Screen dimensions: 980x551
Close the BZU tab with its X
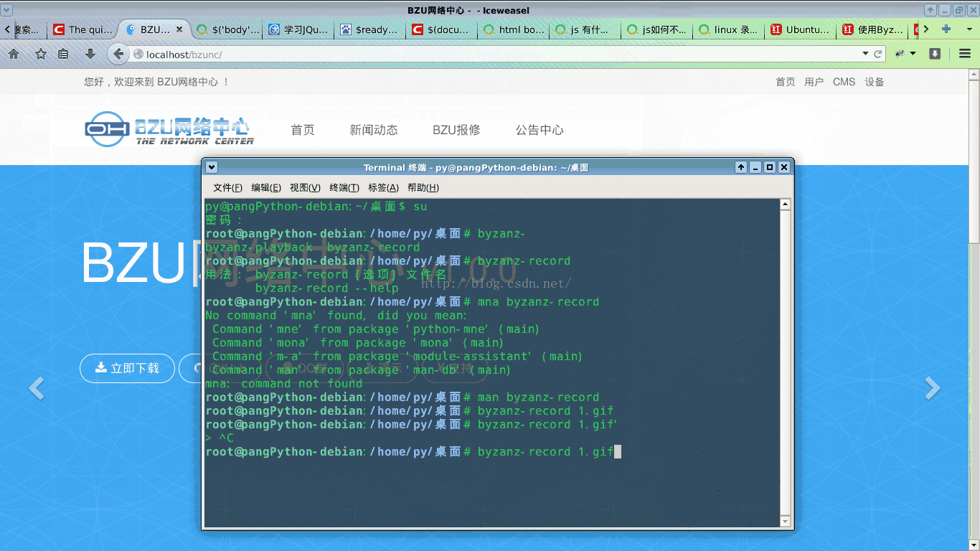(179, 30)
